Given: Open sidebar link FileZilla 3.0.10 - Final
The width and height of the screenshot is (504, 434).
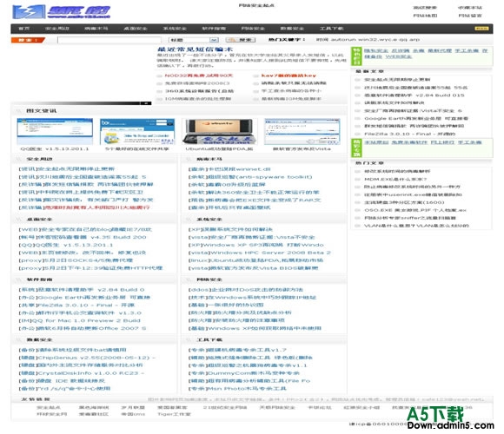Looking at the screenshot, I should 410,134.
